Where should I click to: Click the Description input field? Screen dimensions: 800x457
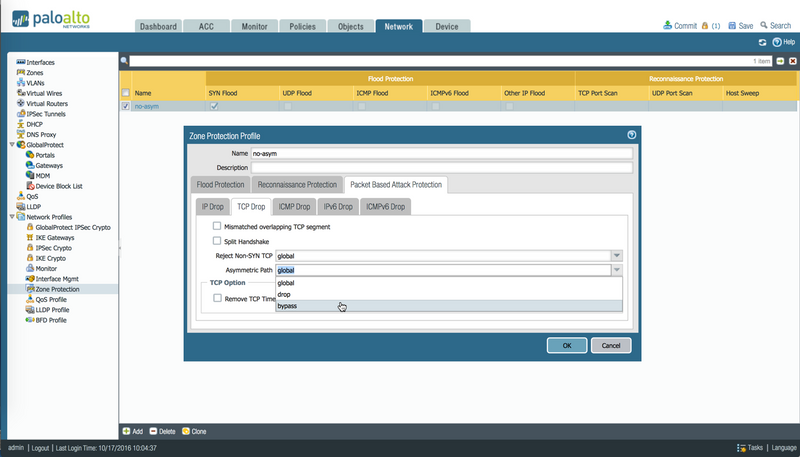tap(441, 167)
